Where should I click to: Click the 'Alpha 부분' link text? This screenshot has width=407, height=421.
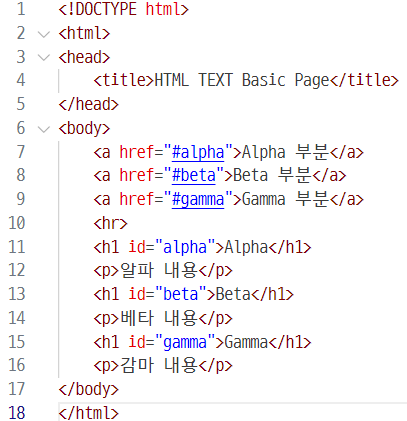click(x=285, y=152)
